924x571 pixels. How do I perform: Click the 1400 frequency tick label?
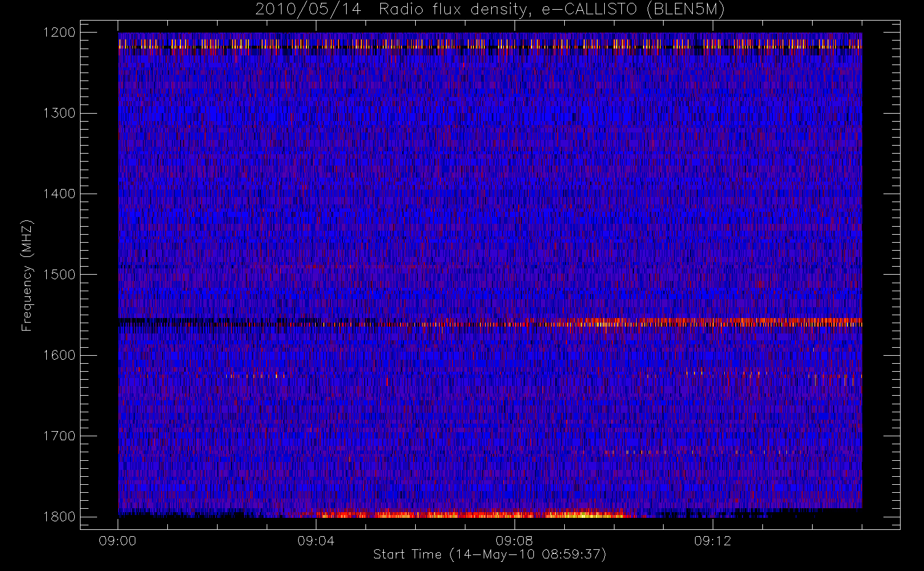point(59,194)
